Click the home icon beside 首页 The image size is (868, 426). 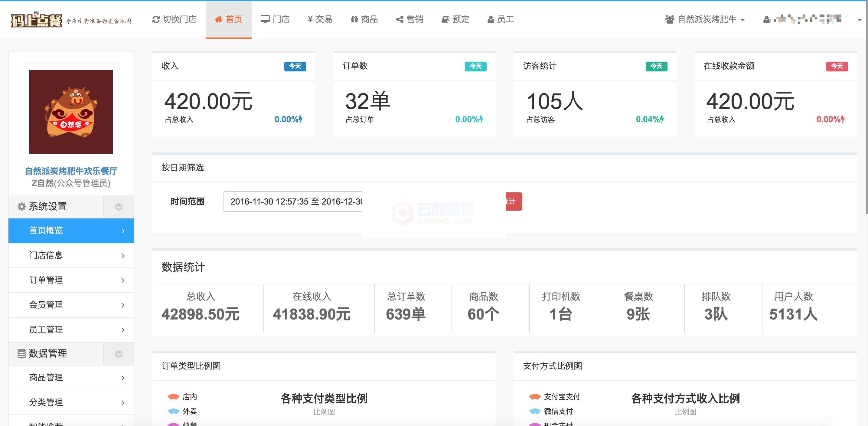219,20
